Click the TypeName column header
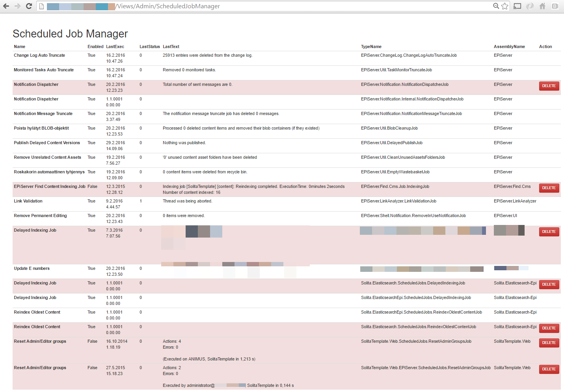The height and width of the screenshot is (392, 564). click(371, 46)
